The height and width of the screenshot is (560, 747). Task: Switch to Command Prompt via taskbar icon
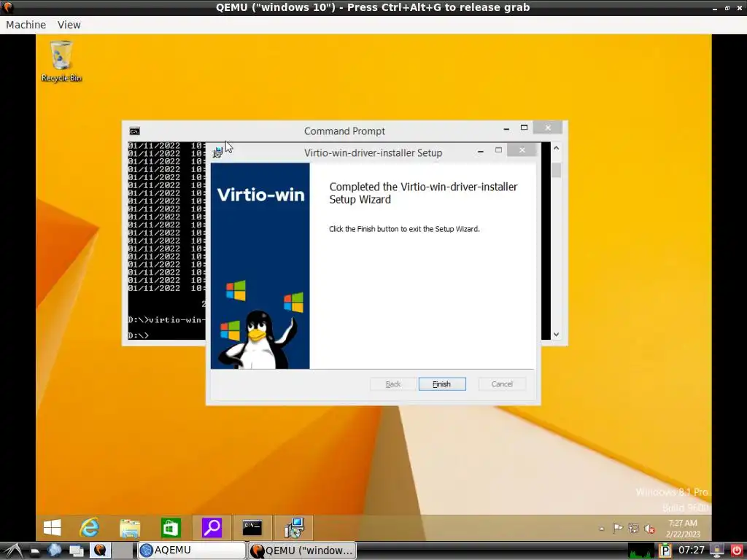pos(252,528)
